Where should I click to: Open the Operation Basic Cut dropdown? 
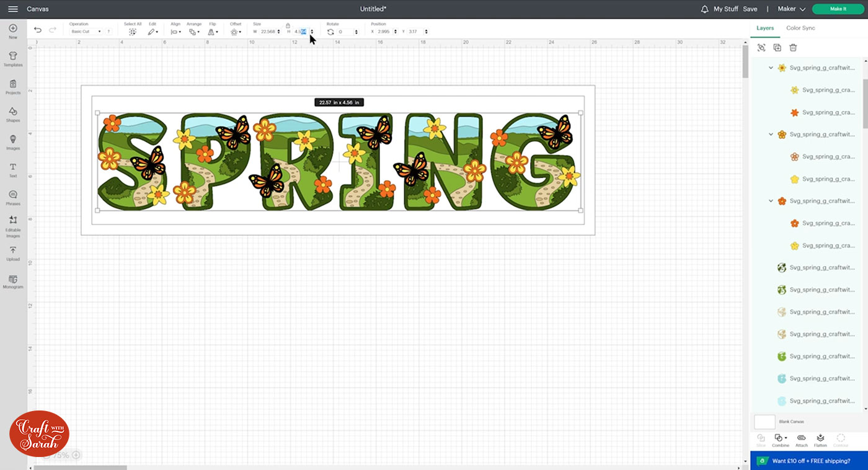click(86, 32)
